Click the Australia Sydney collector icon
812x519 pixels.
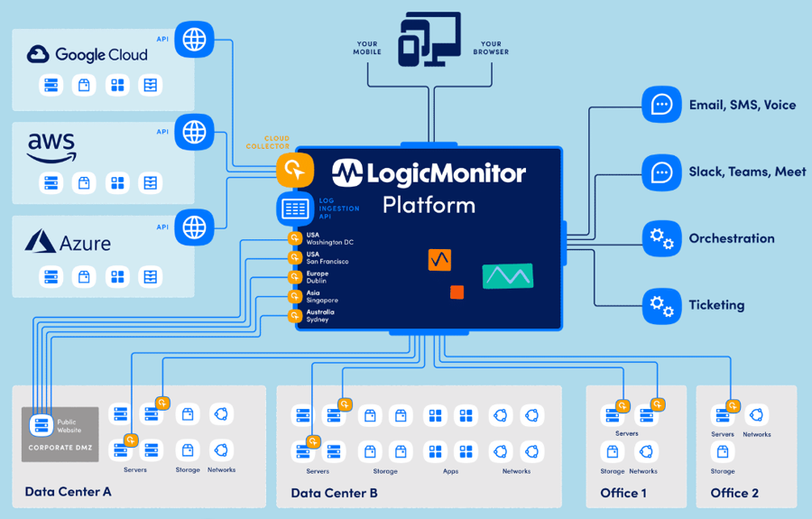tap(295, 315)
